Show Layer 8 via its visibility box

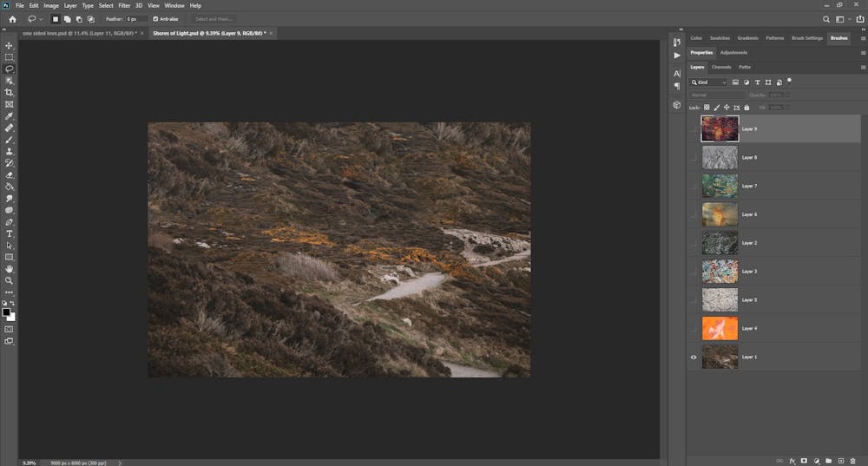coord(693,157)
